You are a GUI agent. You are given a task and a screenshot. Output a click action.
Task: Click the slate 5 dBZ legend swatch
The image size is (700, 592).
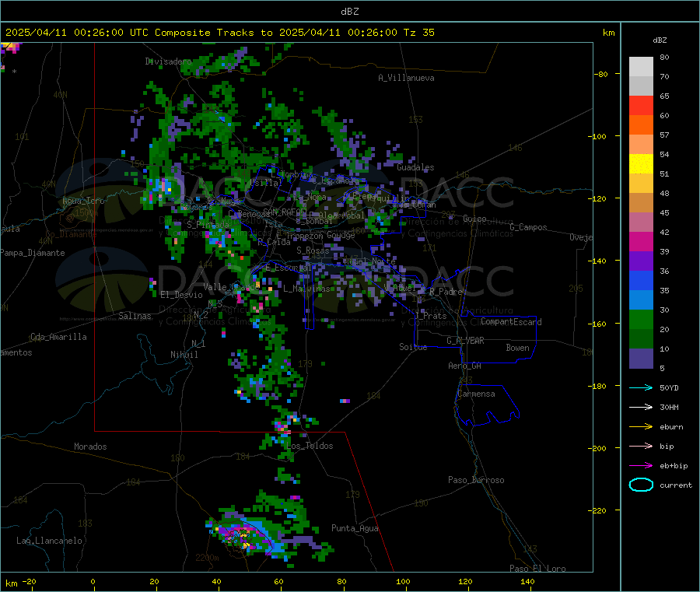point(641,359)
